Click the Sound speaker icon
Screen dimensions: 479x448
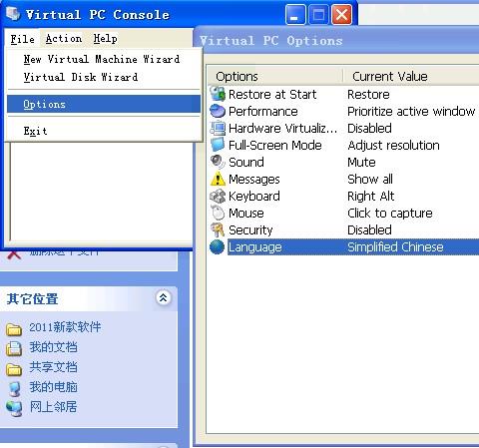click(218, 162)
